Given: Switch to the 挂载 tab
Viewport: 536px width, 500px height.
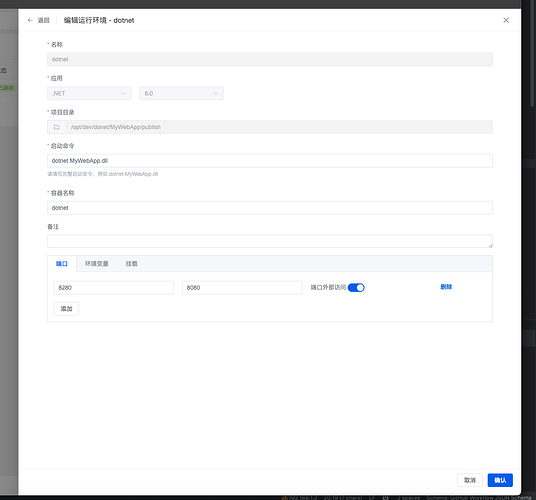Looking at the screenshot, I should pos(132,263).
